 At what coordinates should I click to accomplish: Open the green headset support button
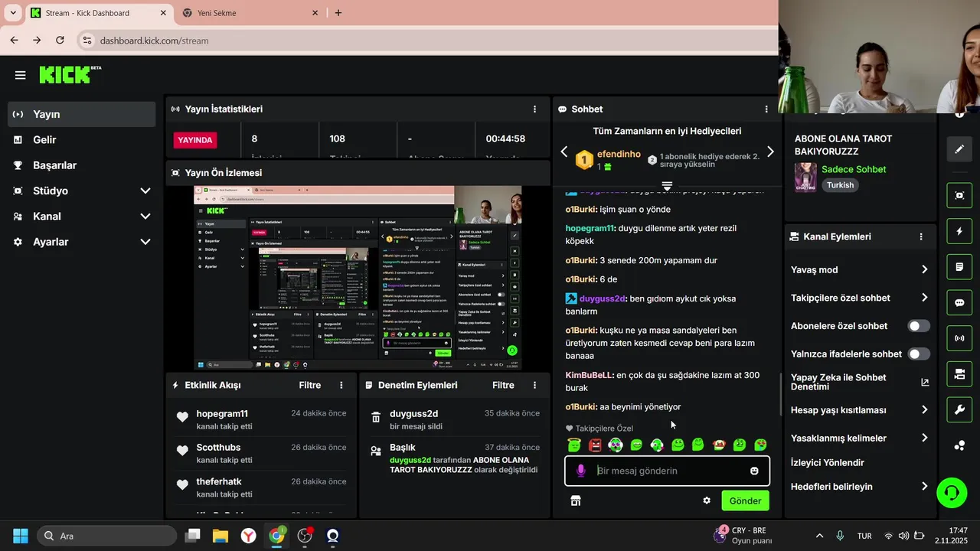pyautogui.click(x=952, y=492)
